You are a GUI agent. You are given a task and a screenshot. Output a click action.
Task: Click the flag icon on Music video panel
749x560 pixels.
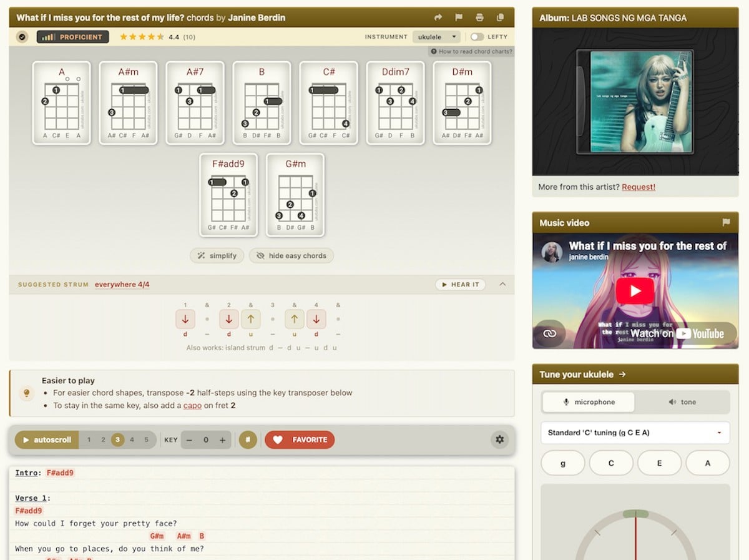pos(726,222)
